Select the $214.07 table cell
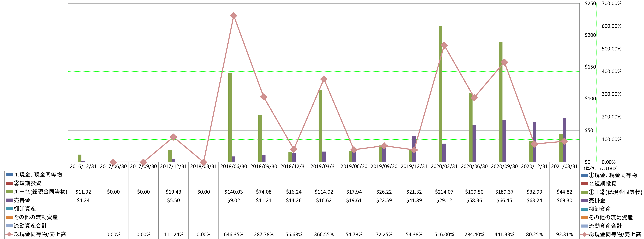This screenshot has width=644, height=239. (x=444, y=192)
